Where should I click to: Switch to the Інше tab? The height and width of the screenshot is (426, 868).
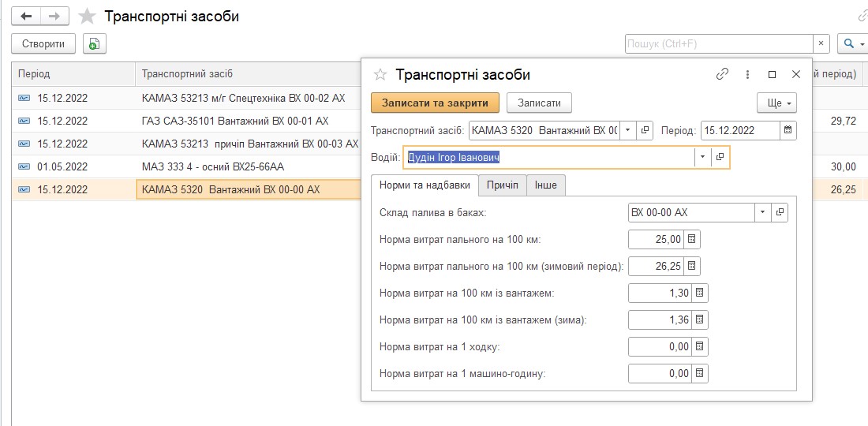pos(546,185)
